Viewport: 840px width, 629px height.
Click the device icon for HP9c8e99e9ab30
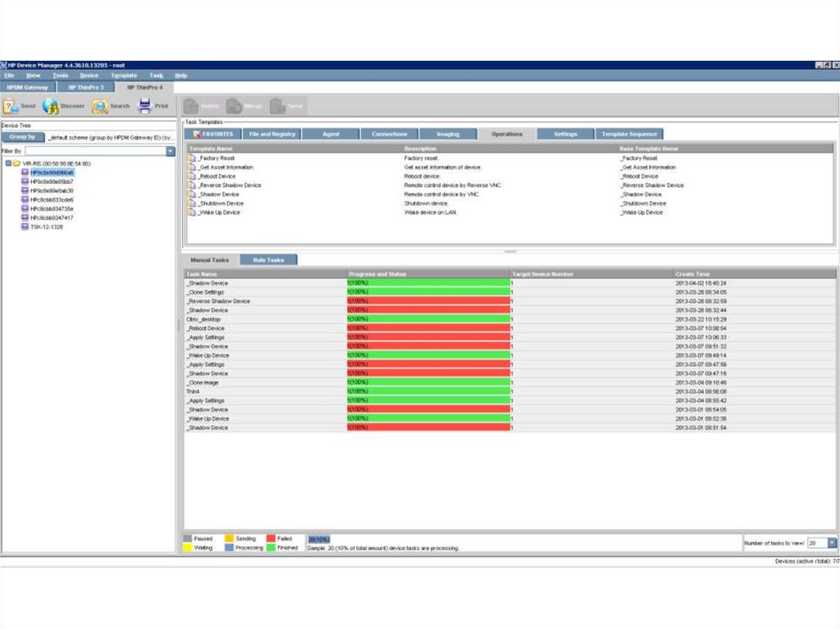click(25, 190)
